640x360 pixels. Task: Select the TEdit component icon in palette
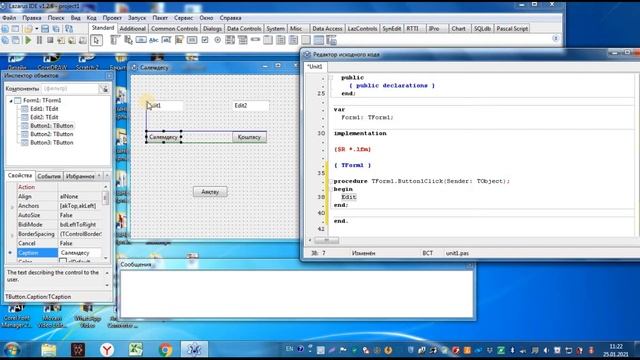coord(167,40)
